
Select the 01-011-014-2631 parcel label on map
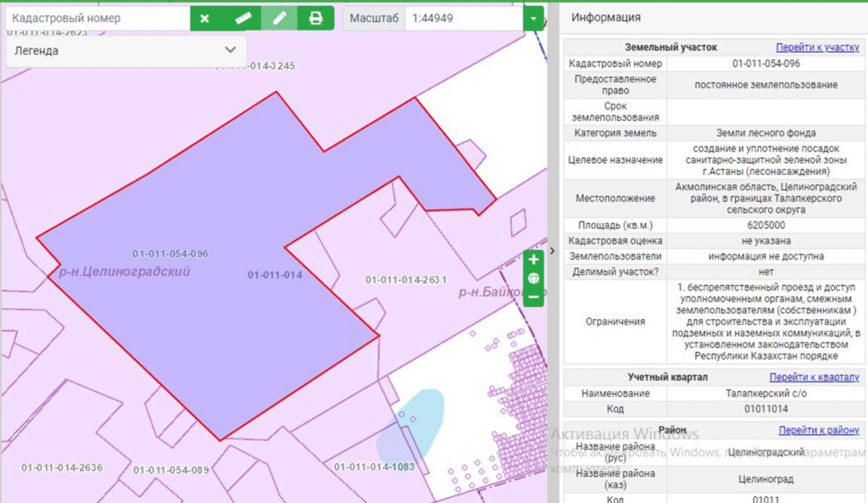pyautogui.click(x=406, y=280)
